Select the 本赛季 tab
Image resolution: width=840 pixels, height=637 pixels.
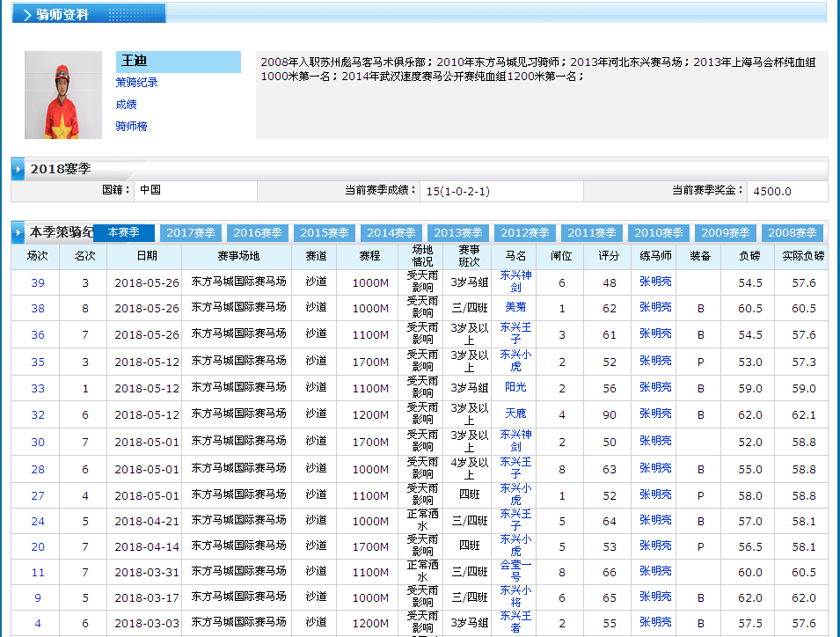pyautogui.click(x=124, y=233)
